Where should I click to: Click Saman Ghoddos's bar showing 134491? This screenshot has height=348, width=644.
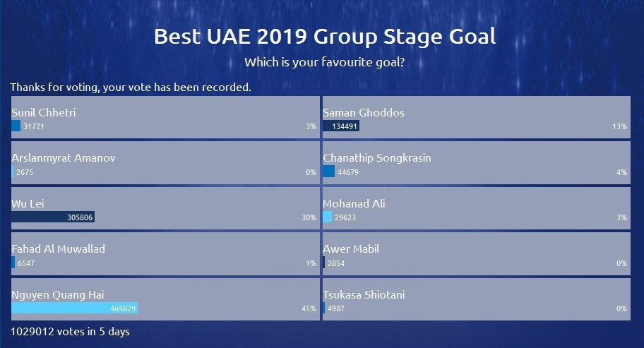pos(341,126)
